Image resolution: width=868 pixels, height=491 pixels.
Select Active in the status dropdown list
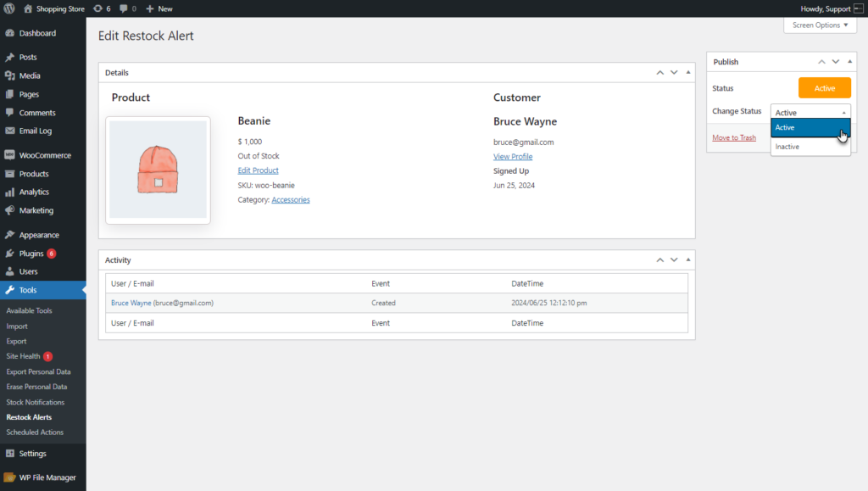point(810,127)
